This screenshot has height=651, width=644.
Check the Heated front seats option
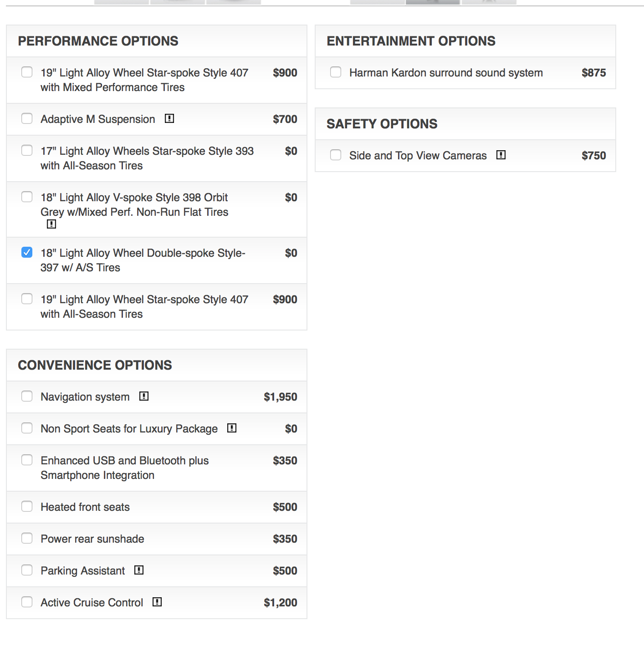(x=27, y=506)
